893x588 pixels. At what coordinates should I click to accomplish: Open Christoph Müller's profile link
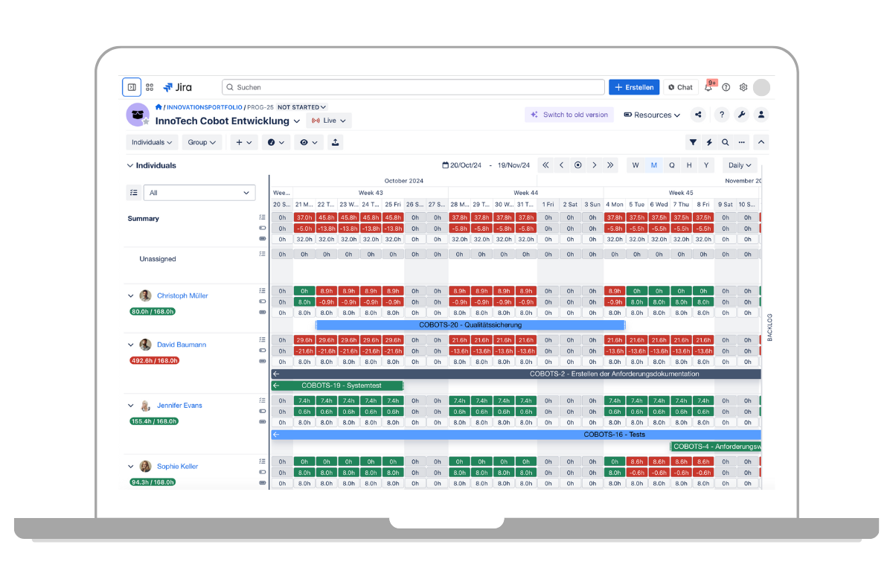pyautogui.click(x=182, y=295)
